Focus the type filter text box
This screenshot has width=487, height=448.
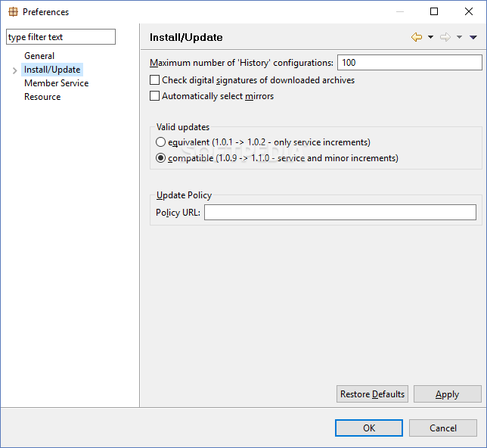click(x=60, y=37)
